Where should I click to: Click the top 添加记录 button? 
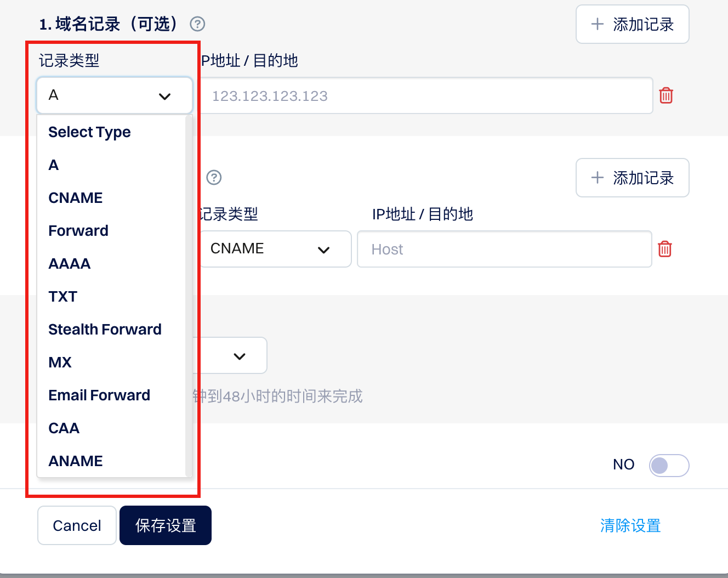click(632, 24)
